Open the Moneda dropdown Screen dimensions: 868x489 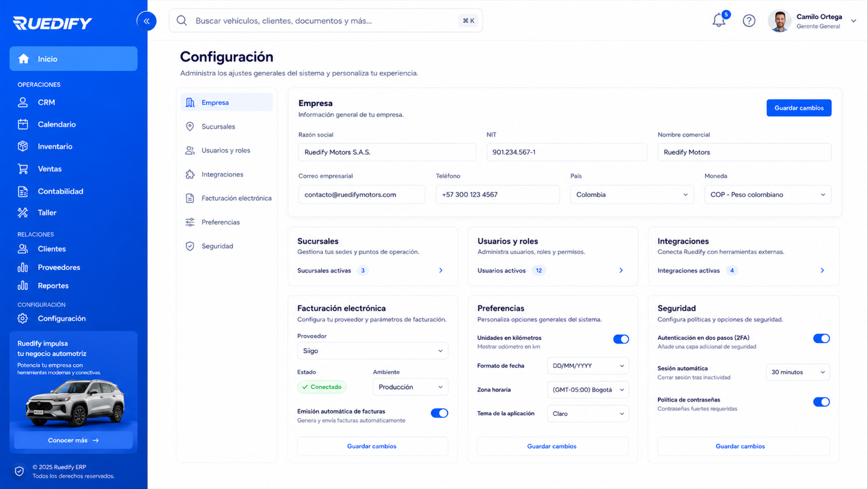pyautogui.click(x=768, y=194)
